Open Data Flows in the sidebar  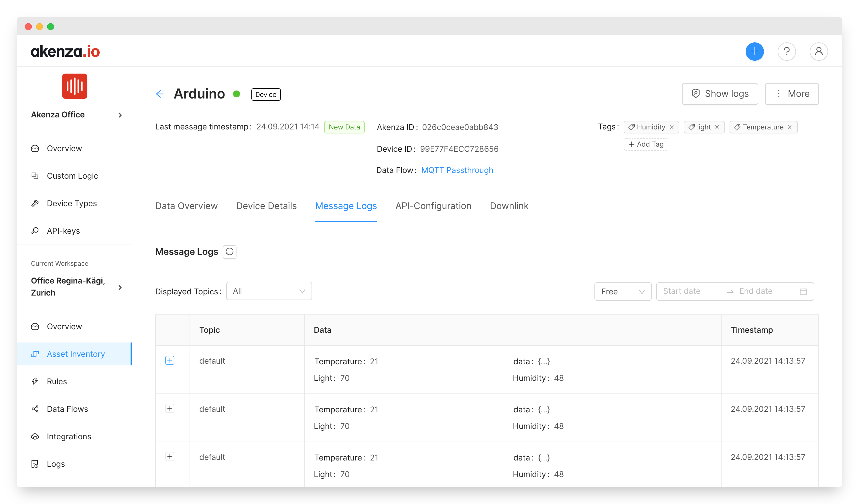[x=68, y=409]
